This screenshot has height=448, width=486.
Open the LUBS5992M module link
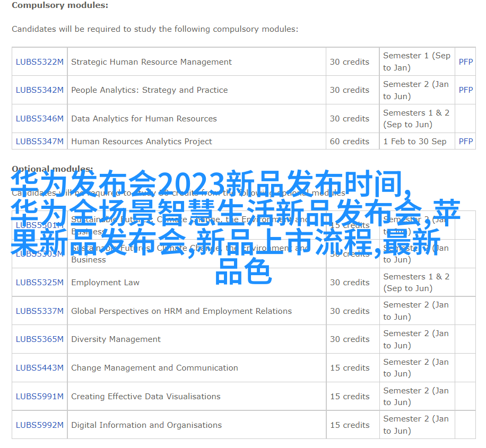[40, 425]
